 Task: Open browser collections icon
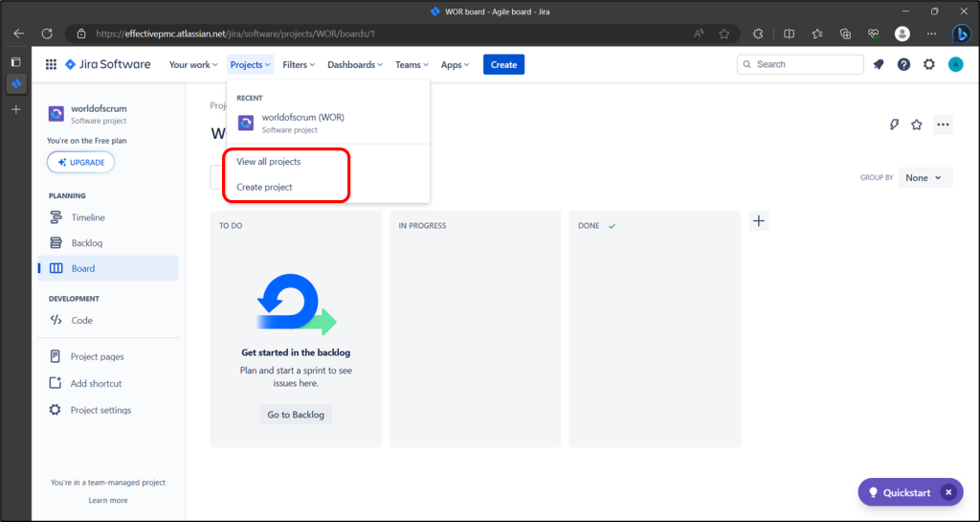pyautogui.click(x=846, y=34)
